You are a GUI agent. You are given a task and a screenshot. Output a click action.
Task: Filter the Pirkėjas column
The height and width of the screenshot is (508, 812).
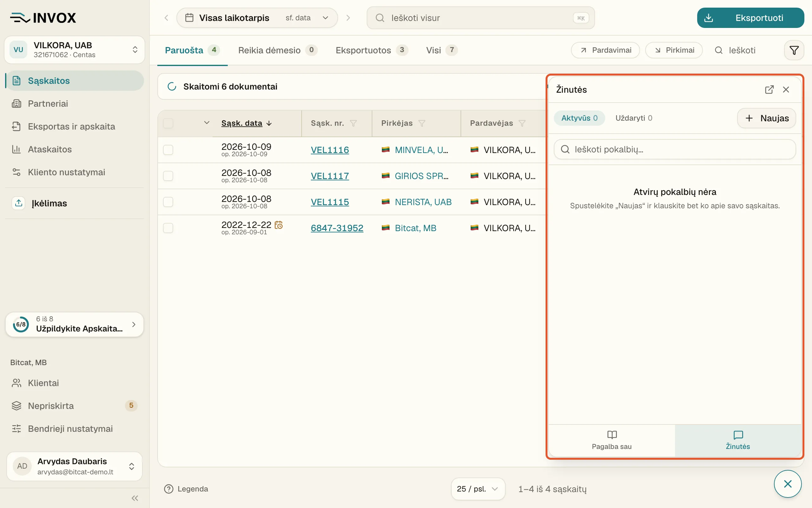click(x=422, y=123)
